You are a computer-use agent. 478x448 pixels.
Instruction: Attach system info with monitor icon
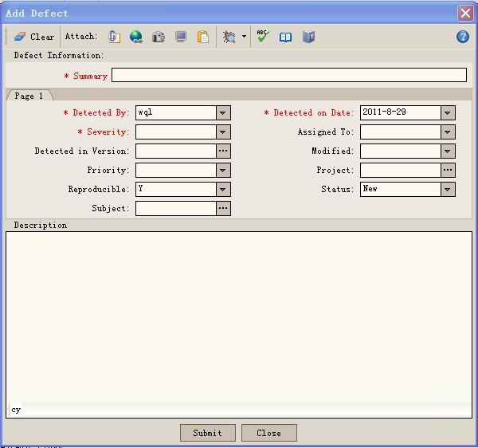click(181, 37)
